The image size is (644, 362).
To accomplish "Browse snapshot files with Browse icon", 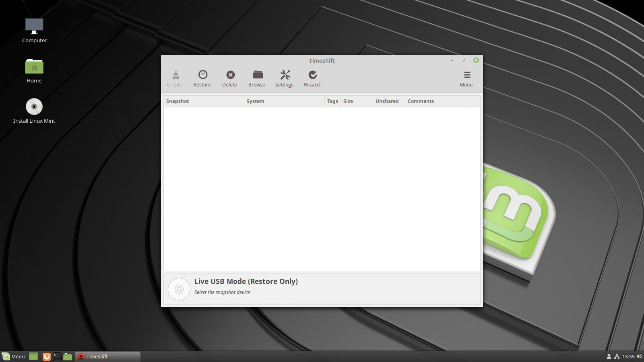I will [257, 79].
